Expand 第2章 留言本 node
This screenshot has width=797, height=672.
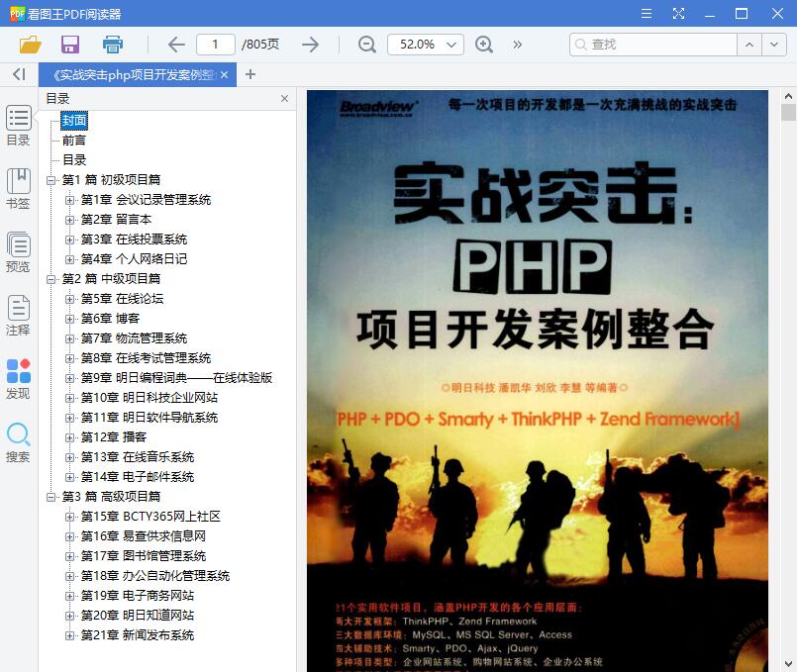69,220
